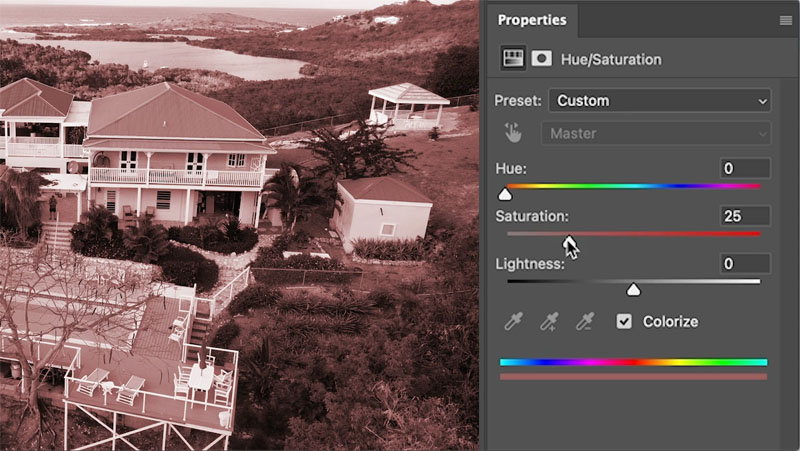Open the Preset dropdown showing Custom

[x=660, y=101]
